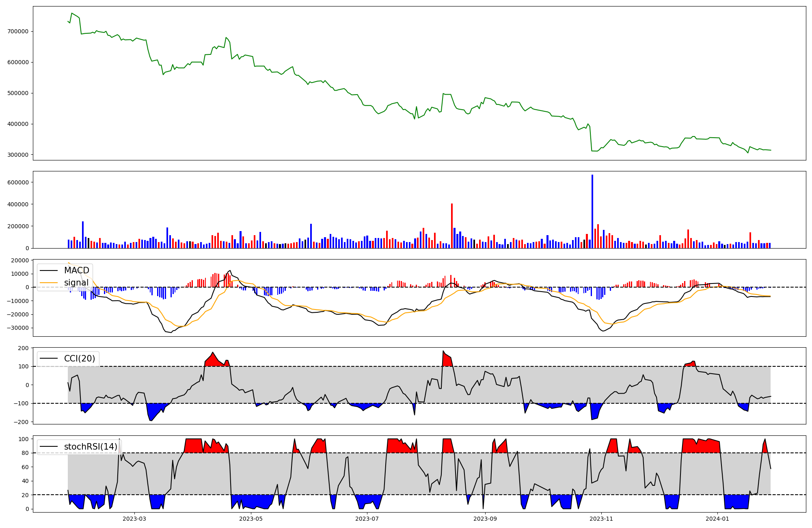The image size is (812, 528).
Task: Click the orange signal legend line swatch
Action: click(50, 283)
